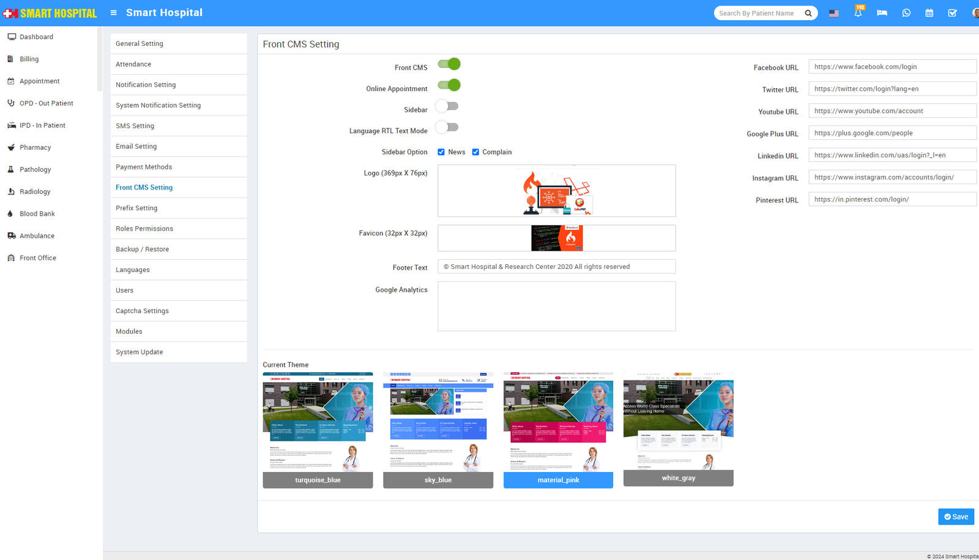Viewport: 979px width, 560px height.
Task: Open the language flag dropdown
Action: (x=833, y=13)
